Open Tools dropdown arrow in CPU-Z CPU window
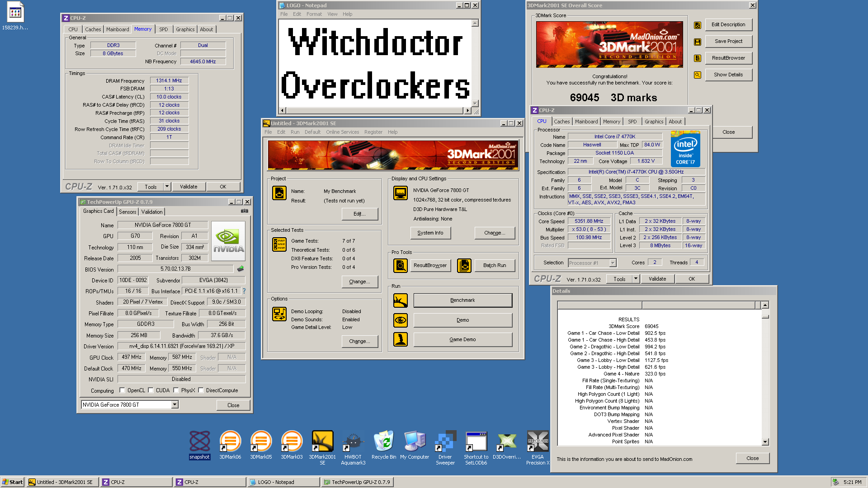The image size is (868, 488). (x=636, y=279)
